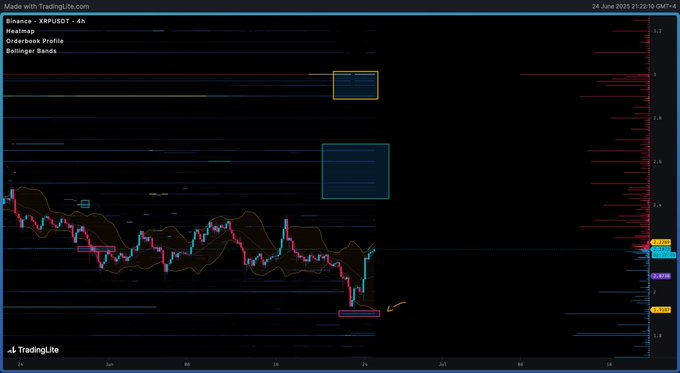Select the Heatmap indicator label

tap(20, 31)
